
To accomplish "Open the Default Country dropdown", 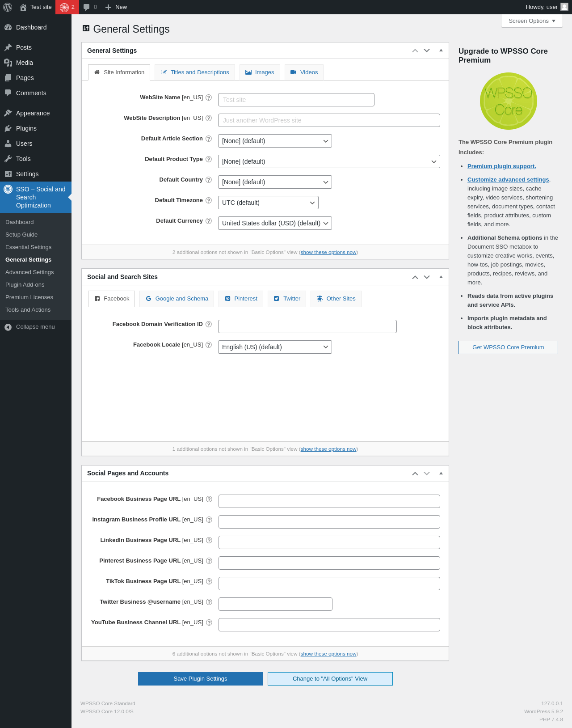I will click(x=275, y=182).
